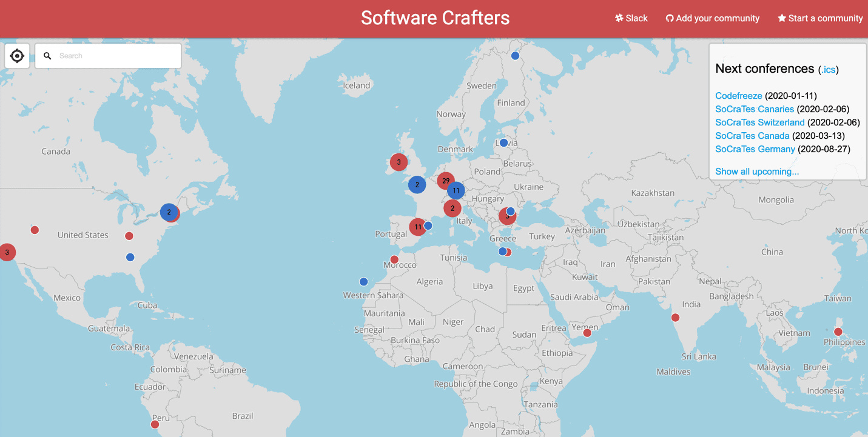Click red cluster 29 near Germany
Image resolution: width=868 pixels, height=437 pixels.
click(x=446, y=181)
